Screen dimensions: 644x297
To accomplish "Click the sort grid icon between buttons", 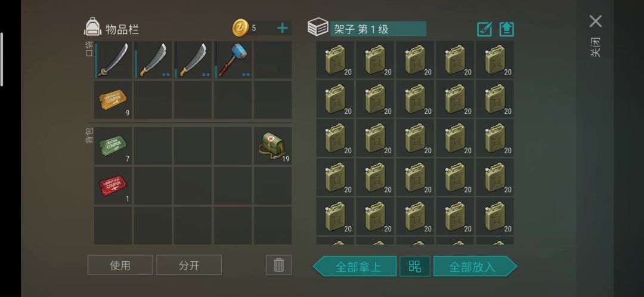I will click(x=415, y=266).
